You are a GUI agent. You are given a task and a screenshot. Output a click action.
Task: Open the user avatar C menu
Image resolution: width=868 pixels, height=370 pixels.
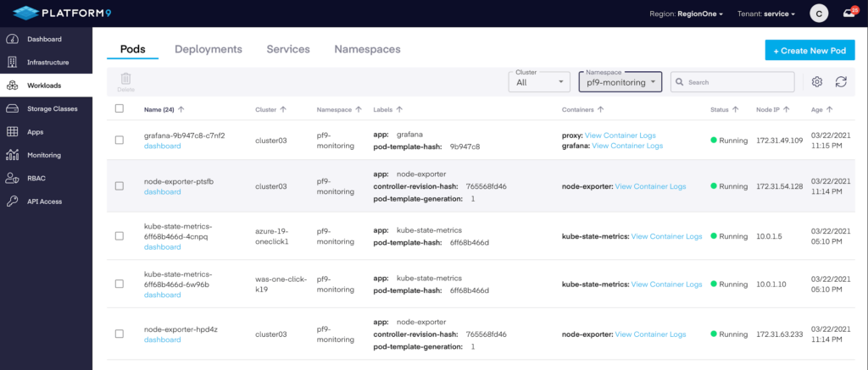click(819, 14)
